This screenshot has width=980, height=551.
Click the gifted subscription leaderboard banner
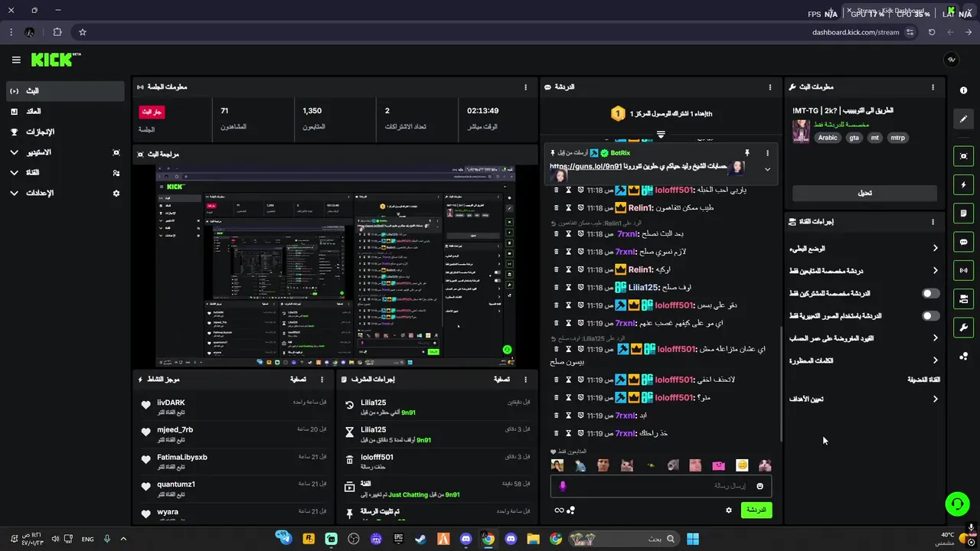(661, 114)
